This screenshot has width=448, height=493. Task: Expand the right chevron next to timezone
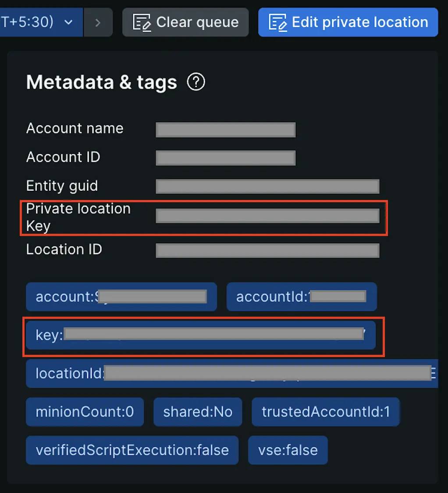click(x=97, y=22)
